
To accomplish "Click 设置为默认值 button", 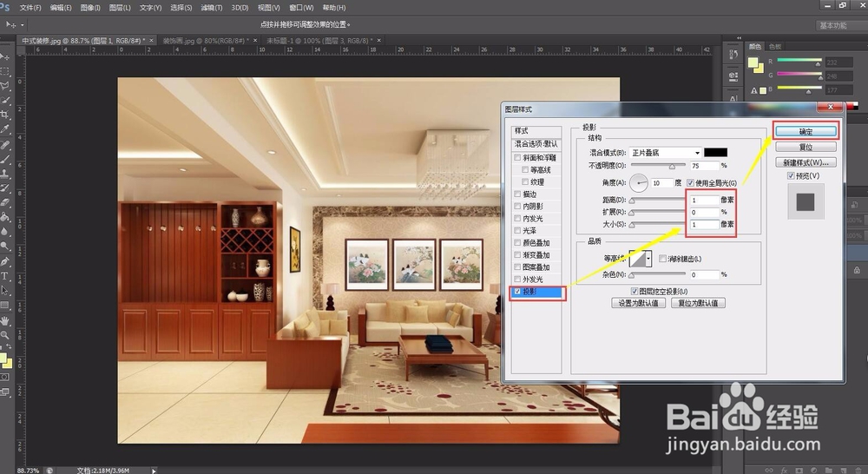I will (x=638, y=303).
